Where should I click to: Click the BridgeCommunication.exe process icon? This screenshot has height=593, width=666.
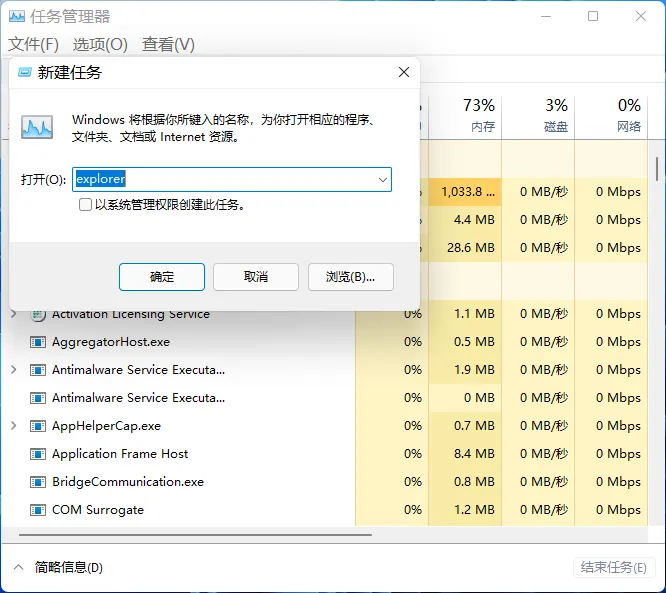point(38,482)
